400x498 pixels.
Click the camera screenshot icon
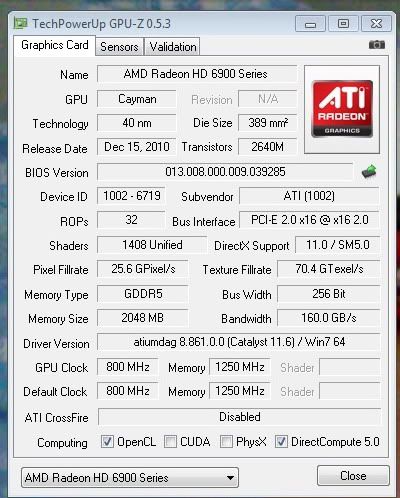point(377,44)
